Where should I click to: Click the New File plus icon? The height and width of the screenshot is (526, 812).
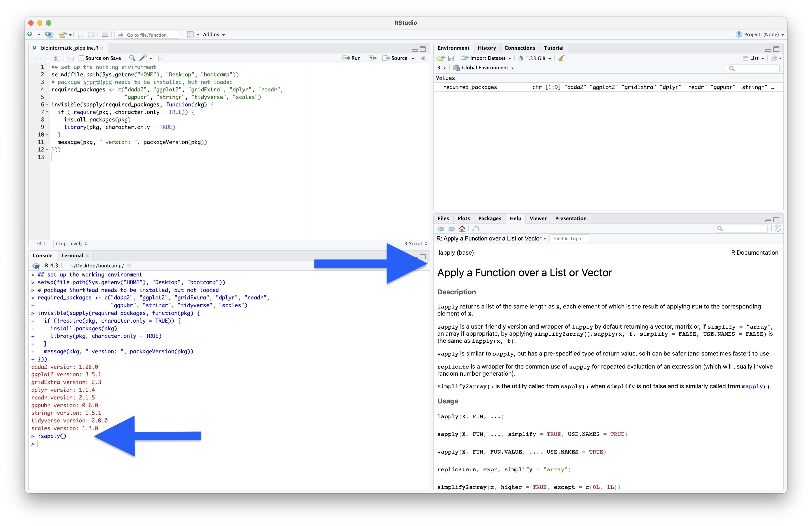tap(30, 34)
